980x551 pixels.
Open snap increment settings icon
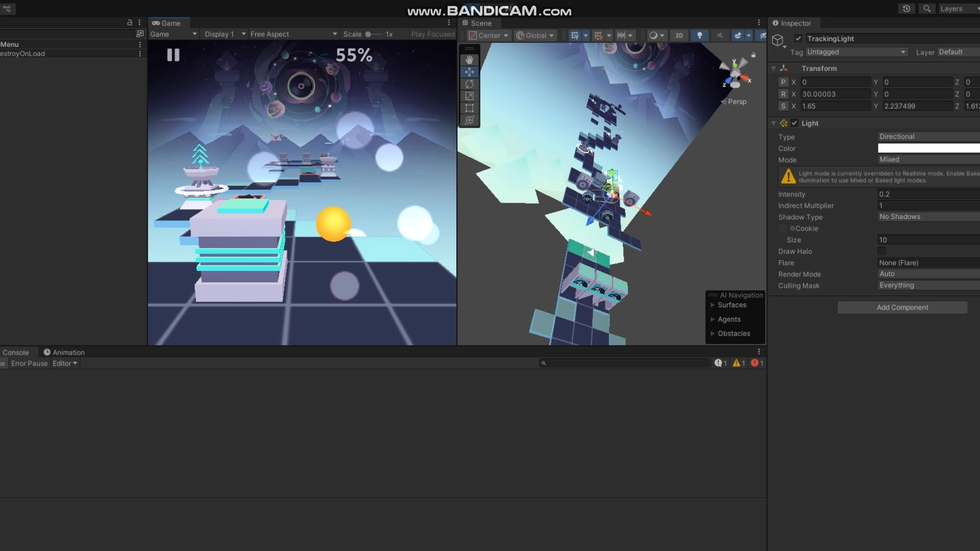[621, 35]
